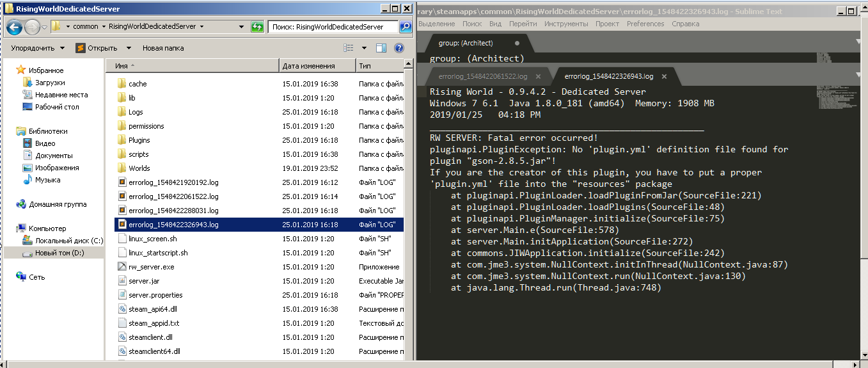The height and width of the screenshot is (368, 868).
Task: Expand the Упорядочить dropdown
Action: 38,48
